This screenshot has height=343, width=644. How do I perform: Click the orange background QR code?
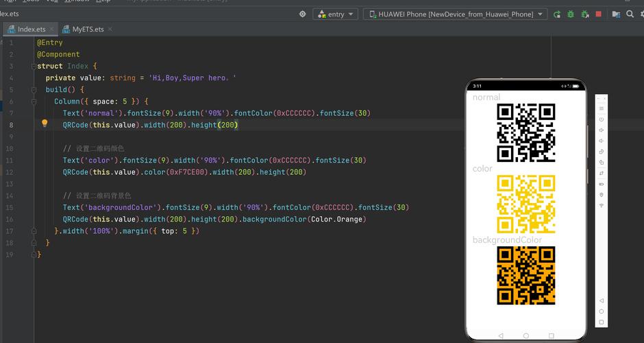tap(525, 275)
